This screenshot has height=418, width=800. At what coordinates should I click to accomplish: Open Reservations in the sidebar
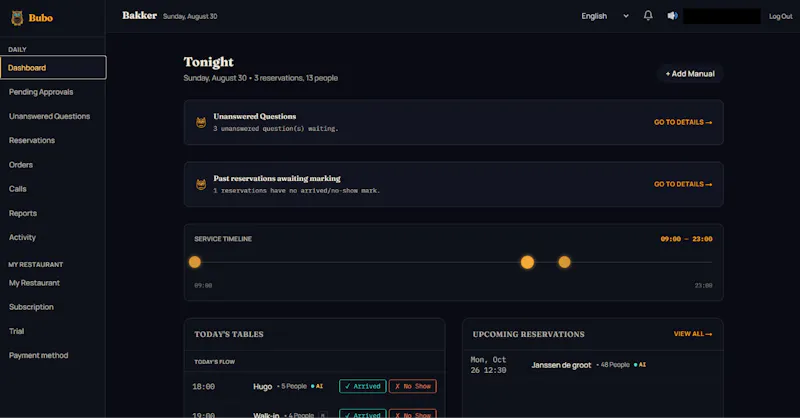(32, 140)
